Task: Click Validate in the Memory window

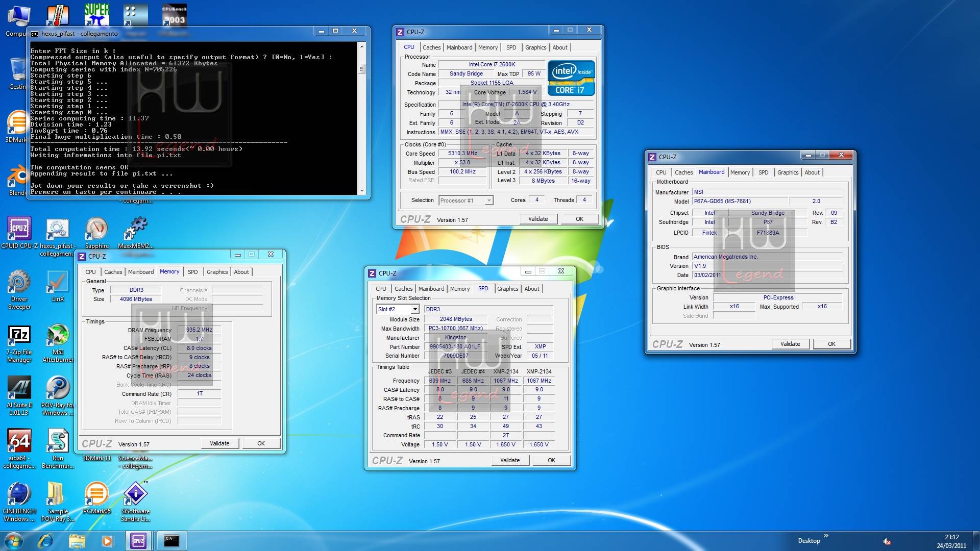Action: 219,443
